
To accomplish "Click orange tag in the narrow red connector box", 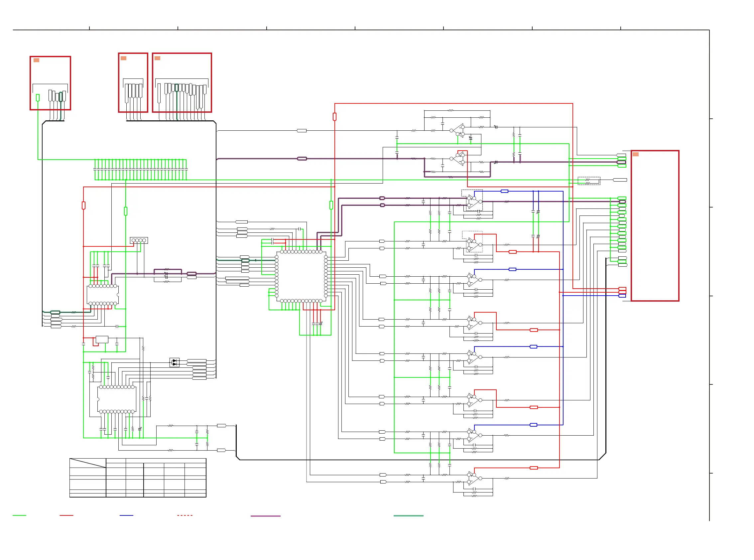I will [123, 58].
